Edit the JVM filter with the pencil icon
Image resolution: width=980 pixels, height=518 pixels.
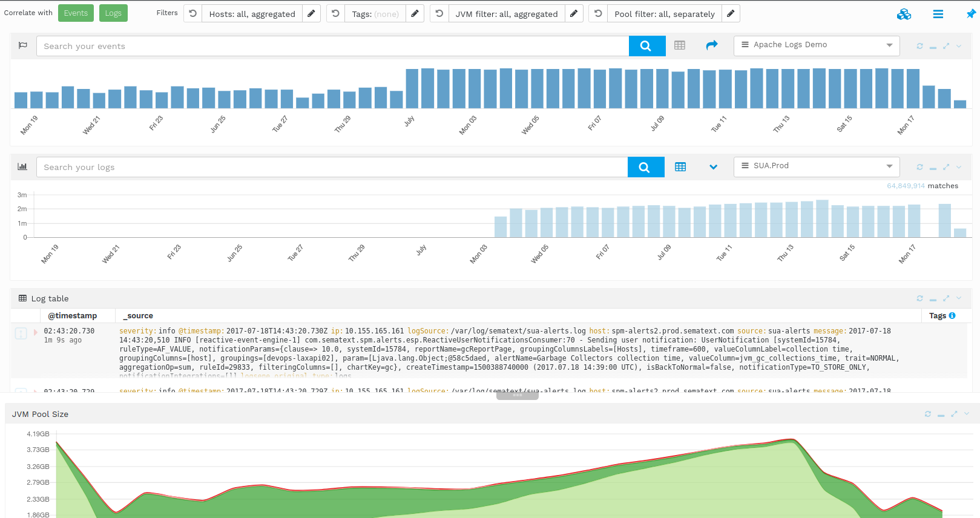(x=574, y=13)
